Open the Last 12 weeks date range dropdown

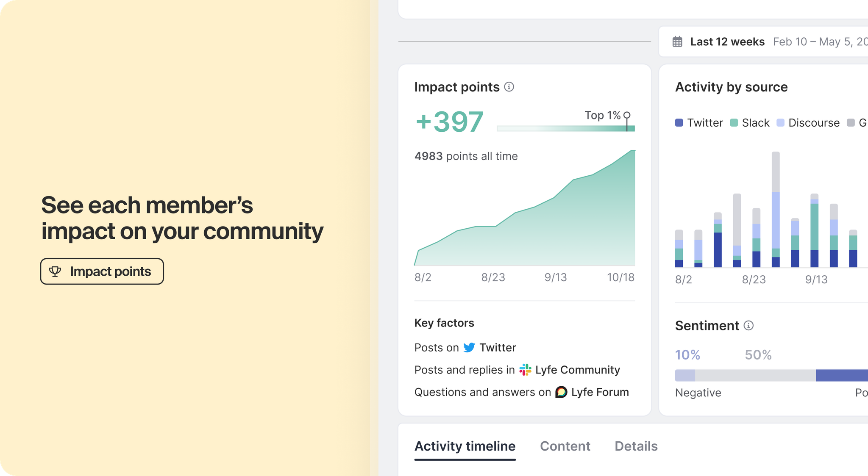[727, 42]
